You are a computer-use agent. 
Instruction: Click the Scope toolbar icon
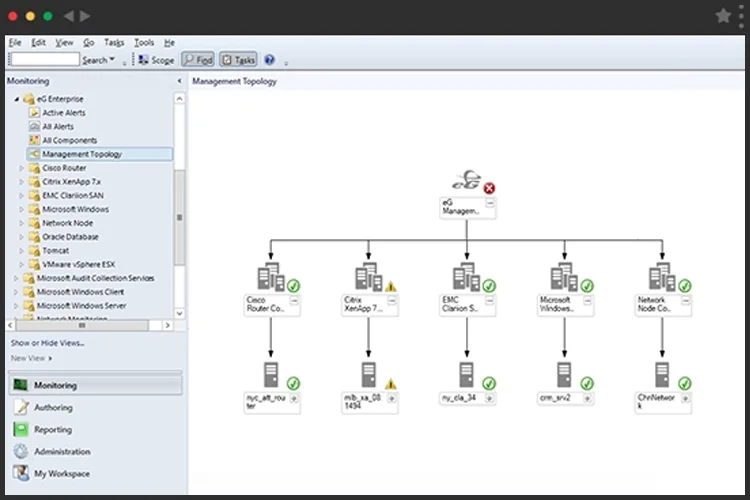143,60
